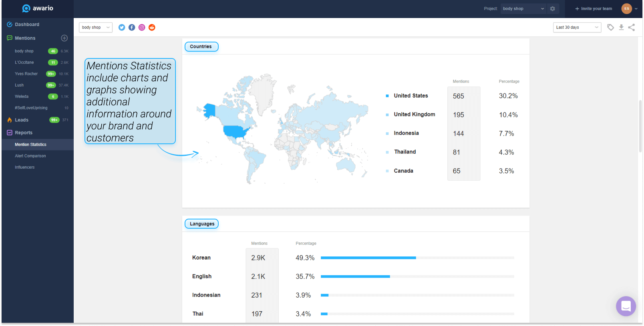The width and height of the screenshot is (644, 326).
Task: Click the Reports chart icon
Action: click(x=10, y=133)
